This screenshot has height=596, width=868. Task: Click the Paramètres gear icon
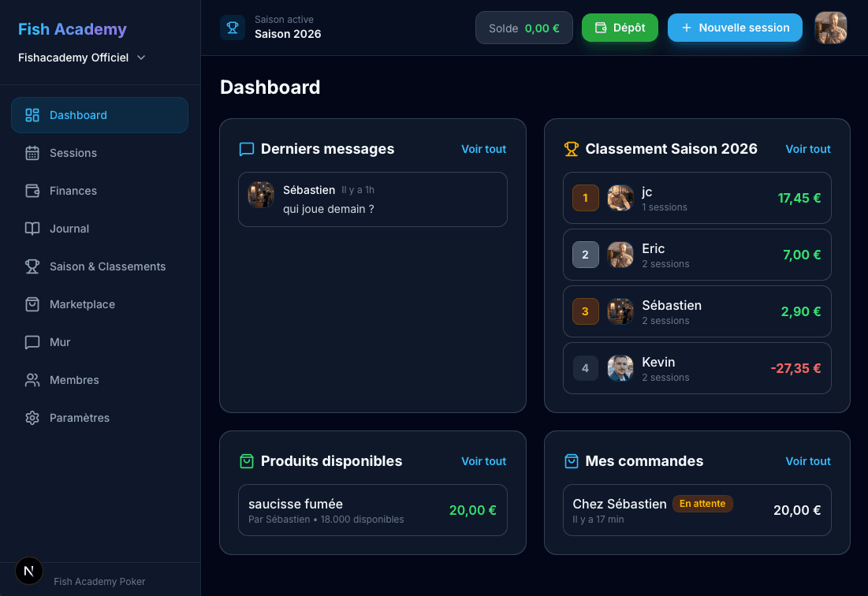click(x=32, y=418)
